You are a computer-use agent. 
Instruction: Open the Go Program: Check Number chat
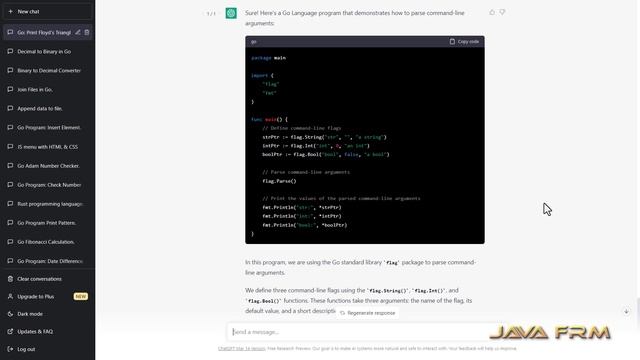coord(47,184)
